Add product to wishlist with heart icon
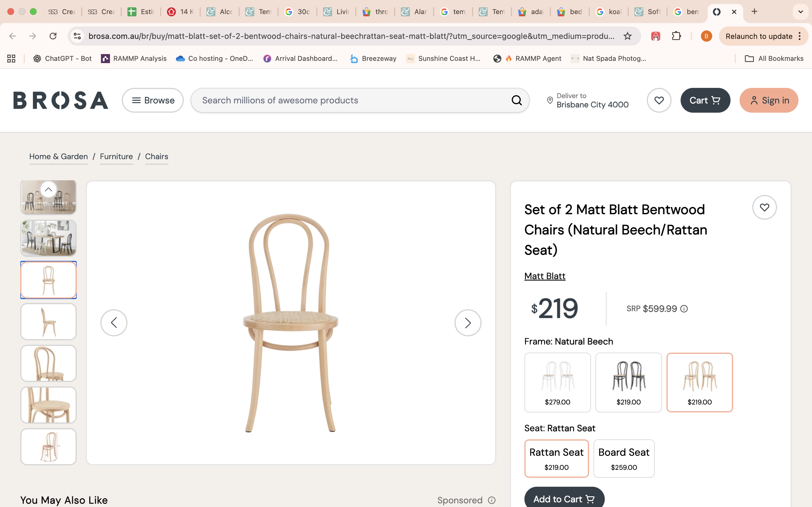812x507 pixels. 764,208
